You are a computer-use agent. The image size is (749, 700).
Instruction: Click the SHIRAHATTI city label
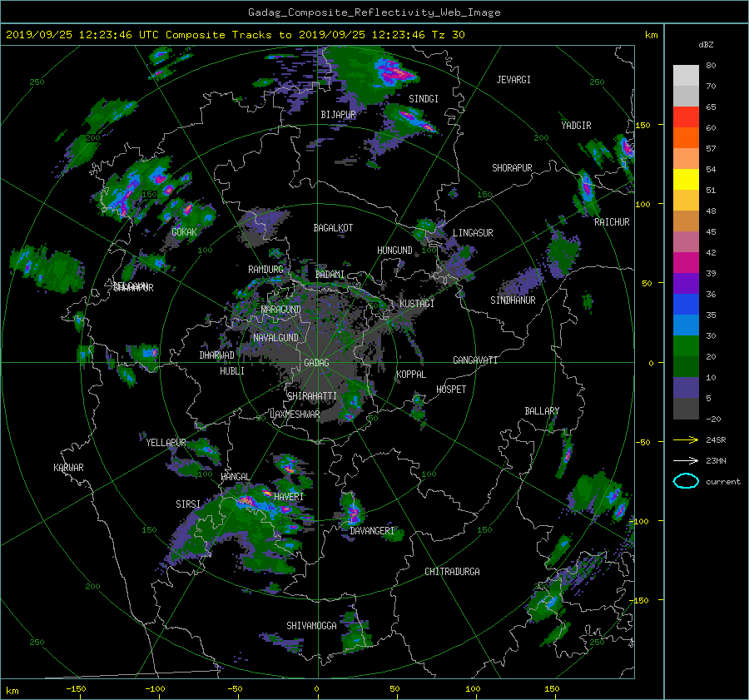[x=312, y=396]
